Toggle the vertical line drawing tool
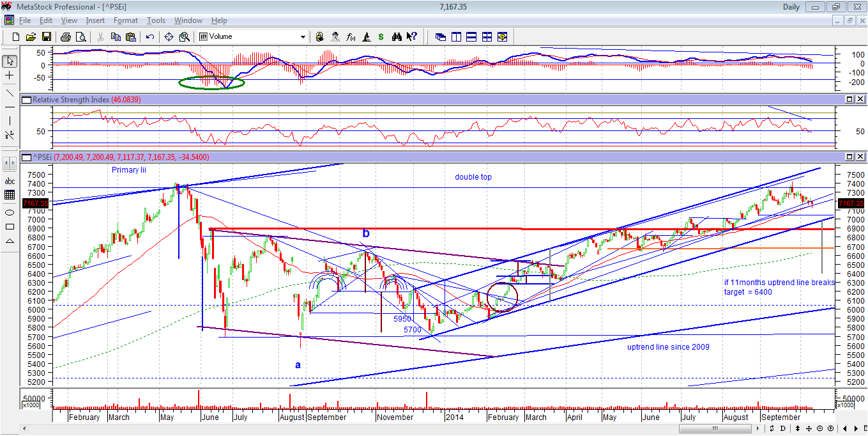Viewport: 868px width, 436px height. (10, 121)
